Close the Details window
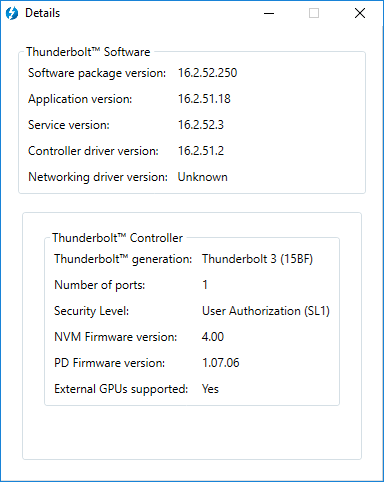The width and height of the screenshot is (384, 482). click(x=360, y=13)
